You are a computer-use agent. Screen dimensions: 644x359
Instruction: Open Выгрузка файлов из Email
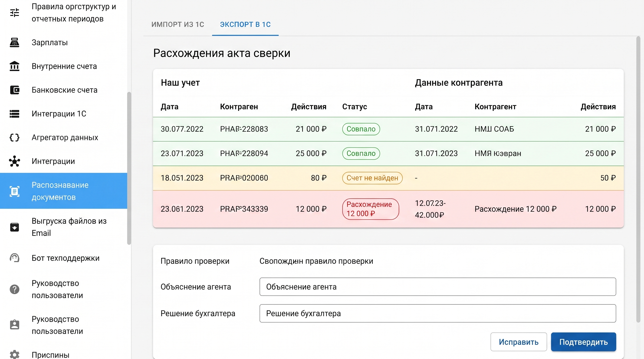(x=63, y=227)
